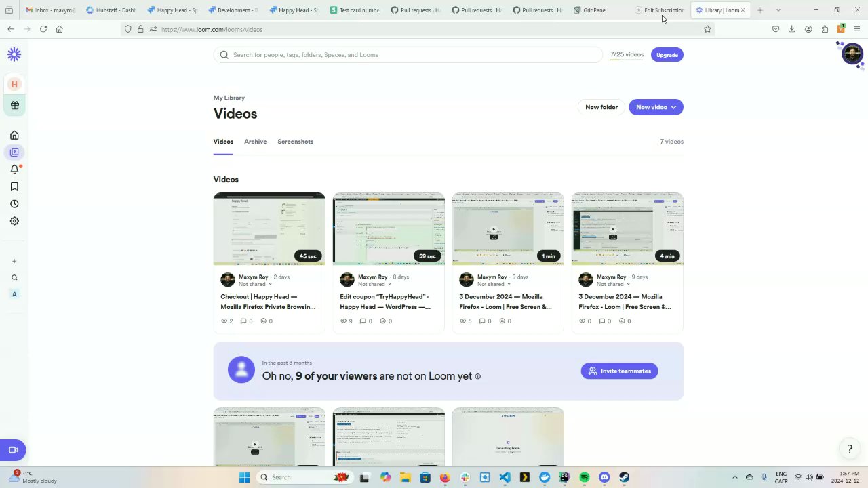The width and height of the screenshot is (868, 488).
Task: Bookmark this page with the star icon
Action: tap(707, 29)
